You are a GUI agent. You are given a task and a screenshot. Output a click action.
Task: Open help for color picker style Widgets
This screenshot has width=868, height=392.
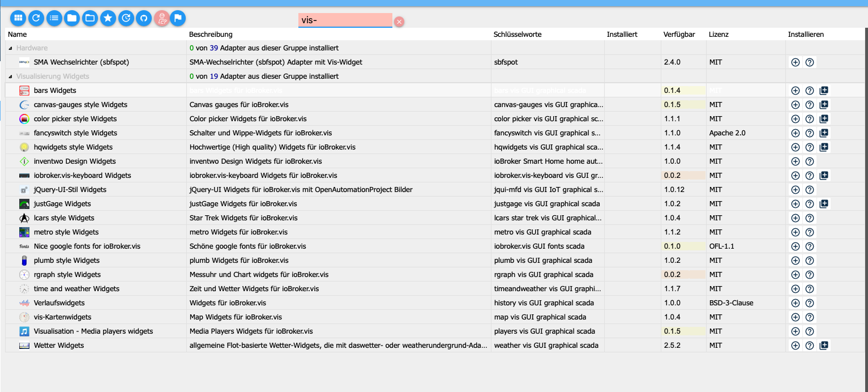(810, 119)
